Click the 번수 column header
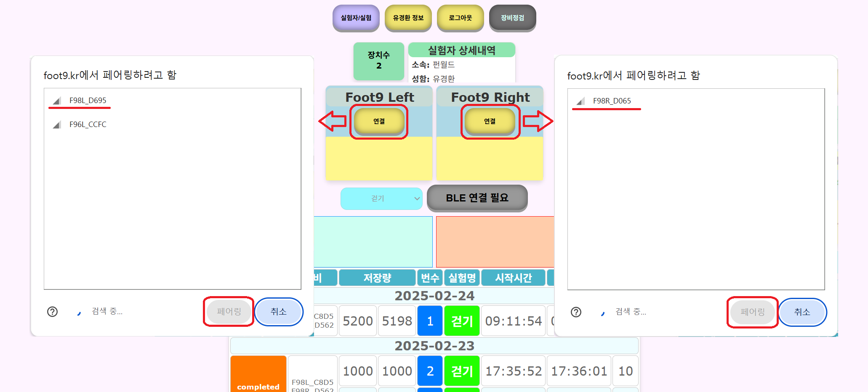The height and width of the screenshot is (392, 868). click(430, 278)
